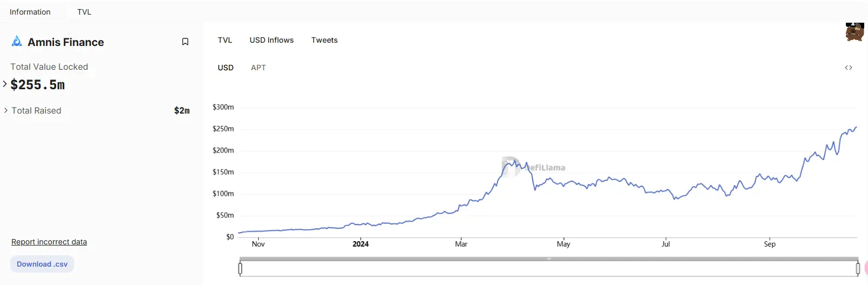Select USD chart denomination
Viewport: 868px width, 285px height.
tap(226, 68)
